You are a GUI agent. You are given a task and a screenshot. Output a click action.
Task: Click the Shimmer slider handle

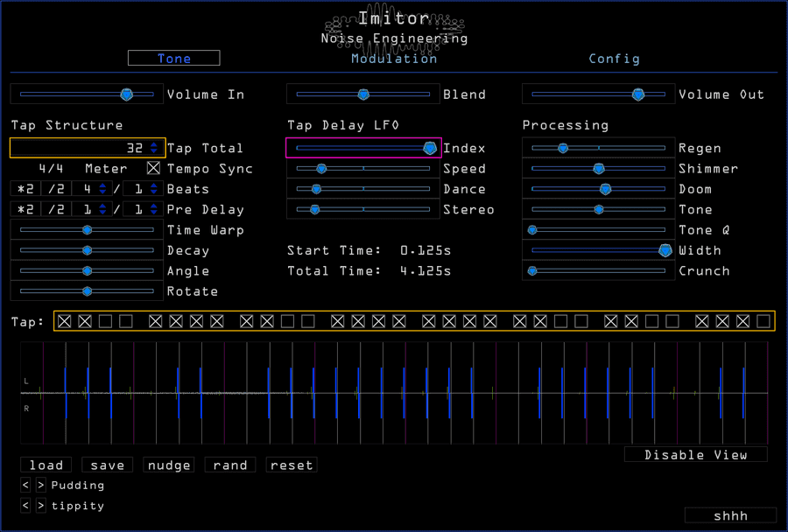599,168
